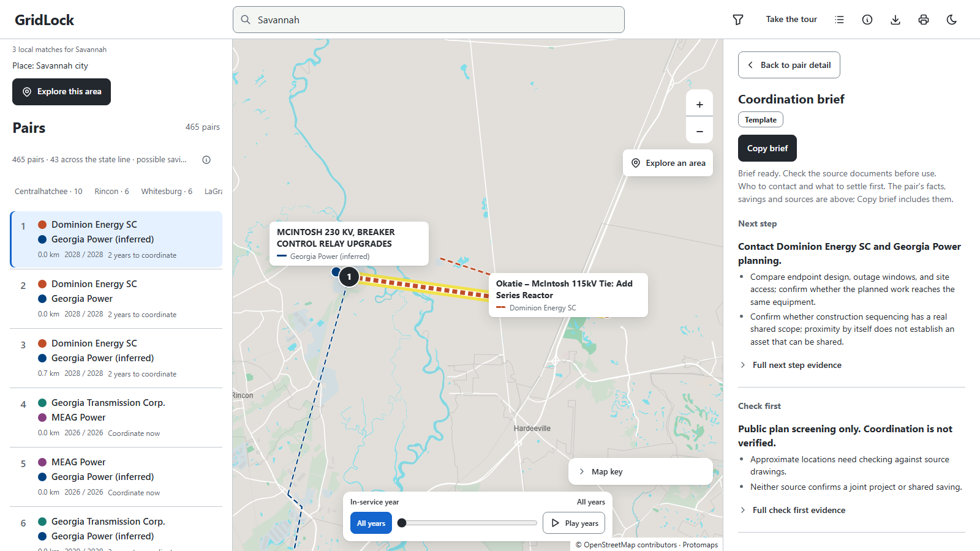Image resolution: width=980 pixels, height=551 pixels.
Task: Click the Copy brief button
Action: coord(767,148)
